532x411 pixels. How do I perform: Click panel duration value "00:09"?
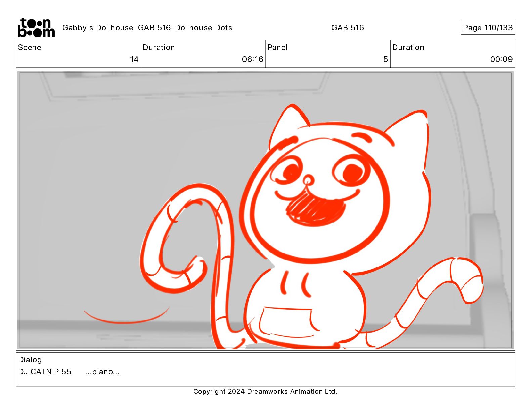pyautogui.click(x=501, y=59)
